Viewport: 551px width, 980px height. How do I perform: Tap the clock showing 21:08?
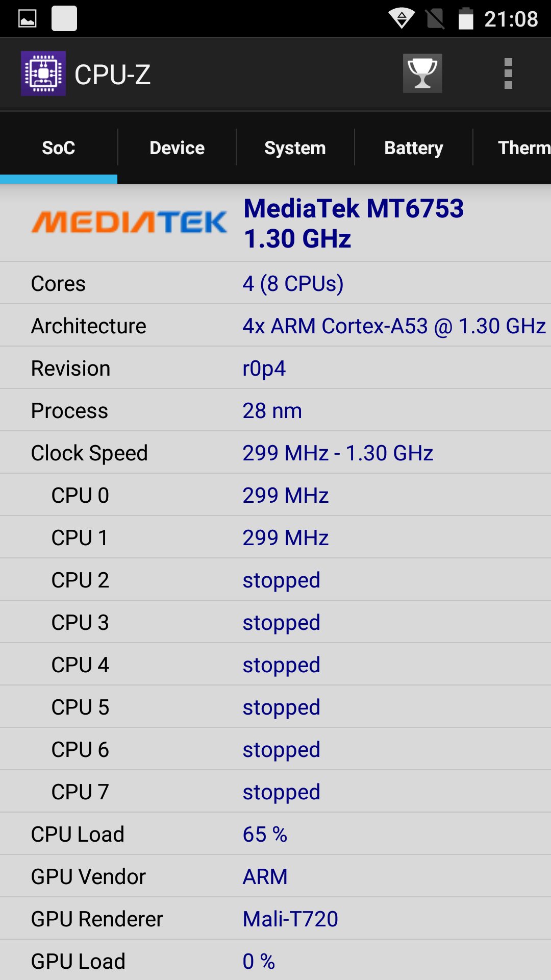click(511, 19)
